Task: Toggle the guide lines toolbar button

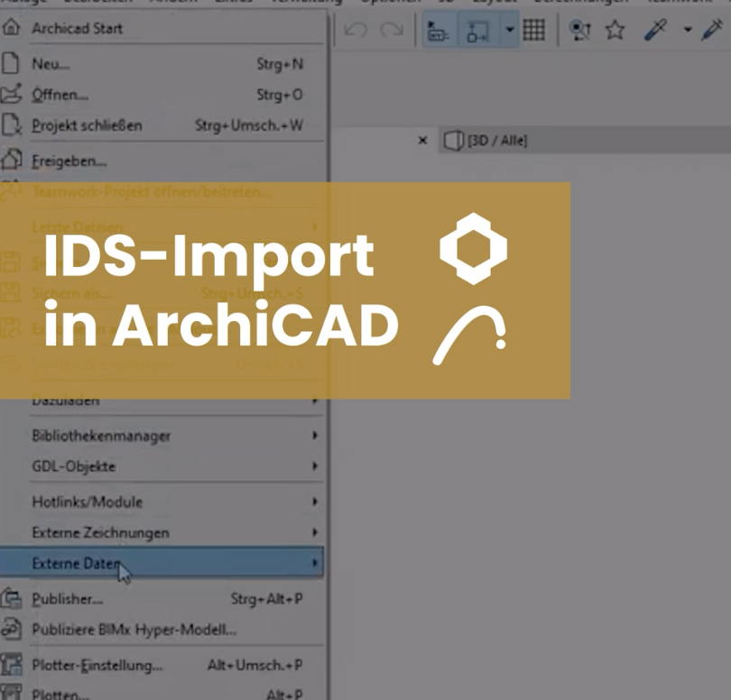Action: 439,31
